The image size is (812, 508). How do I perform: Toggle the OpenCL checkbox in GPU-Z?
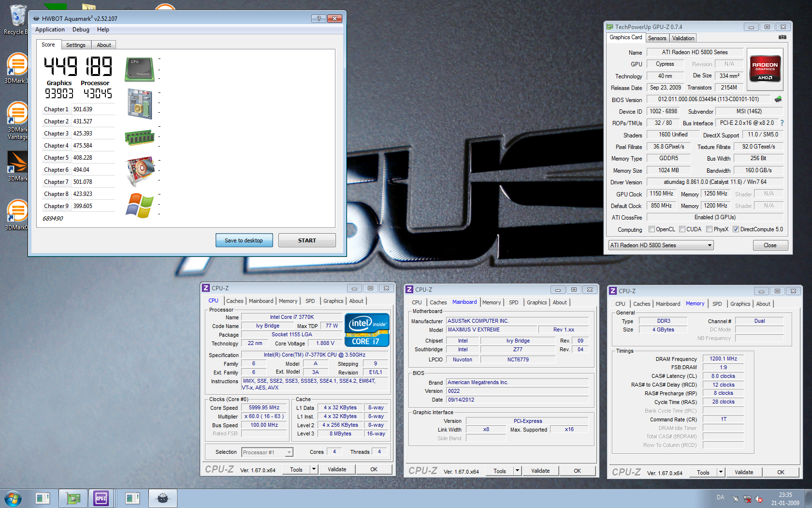coord(652,229)
